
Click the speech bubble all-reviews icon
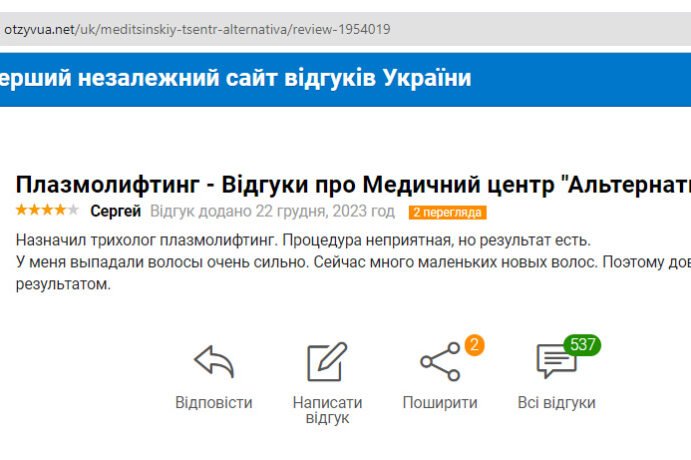555,362
